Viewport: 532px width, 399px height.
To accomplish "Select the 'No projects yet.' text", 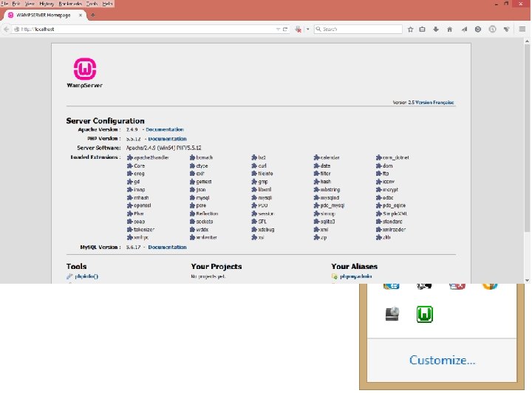I will 208,276.
